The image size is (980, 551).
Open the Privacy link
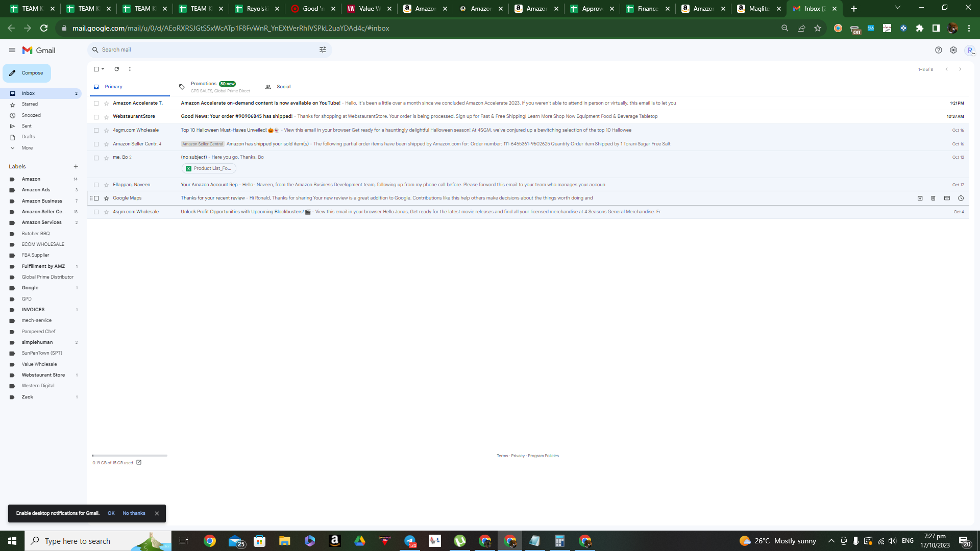click(x=518, y=456)
